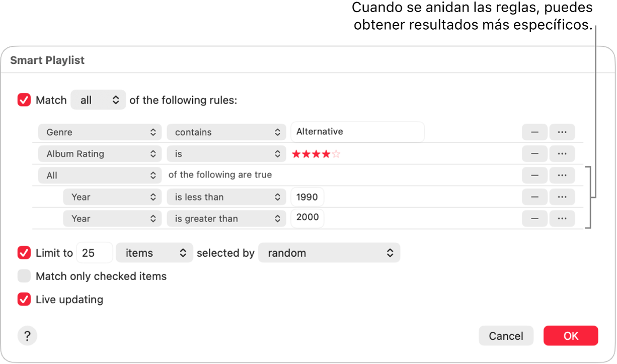Remove the Album Rating rule
This screenshot has width=617, height=364.
pos(534,153)
